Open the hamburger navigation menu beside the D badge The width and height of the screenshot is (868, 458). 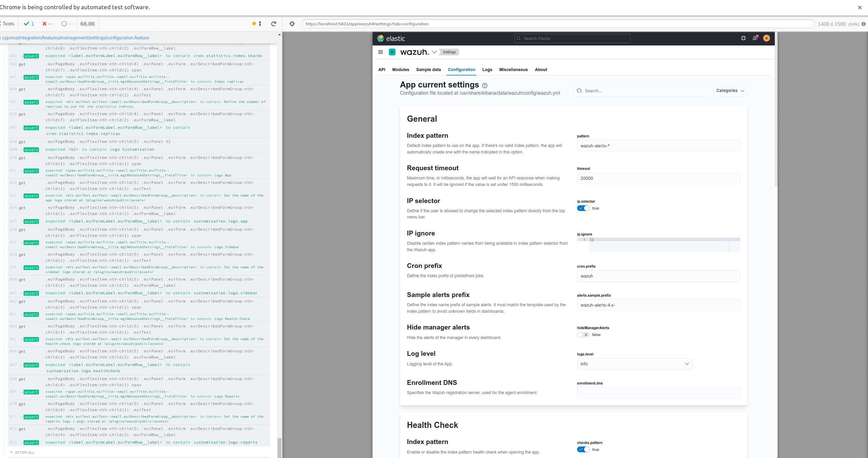click(x=380, y=52)
